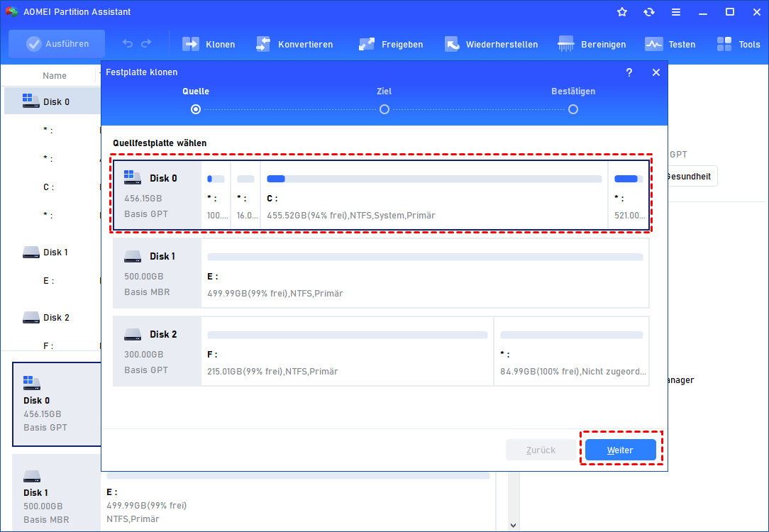Close the Festplatte klonen dialog
Viewport: 769px width, 532px height.
656,72
